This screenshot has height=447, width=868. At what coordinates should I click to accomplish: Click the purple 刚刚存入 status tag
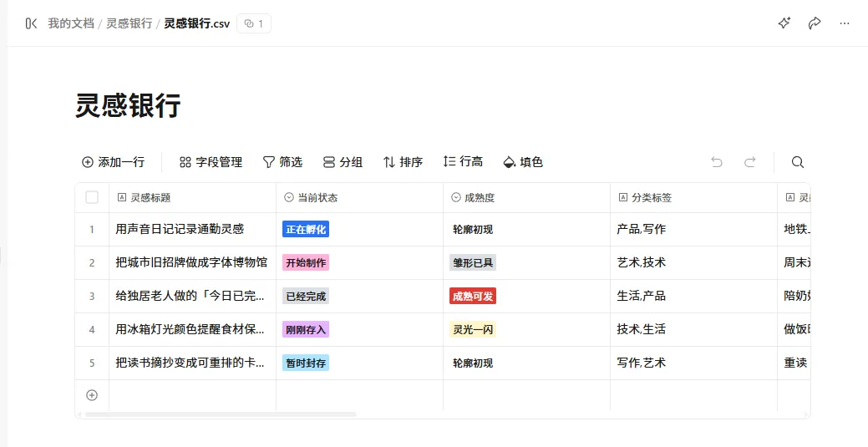click(306, 329)
